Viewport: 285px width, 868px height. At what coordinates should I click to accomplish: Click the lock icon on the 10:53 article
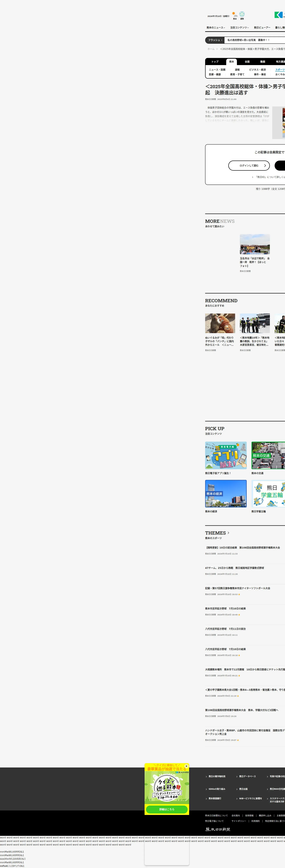[239, 594]
